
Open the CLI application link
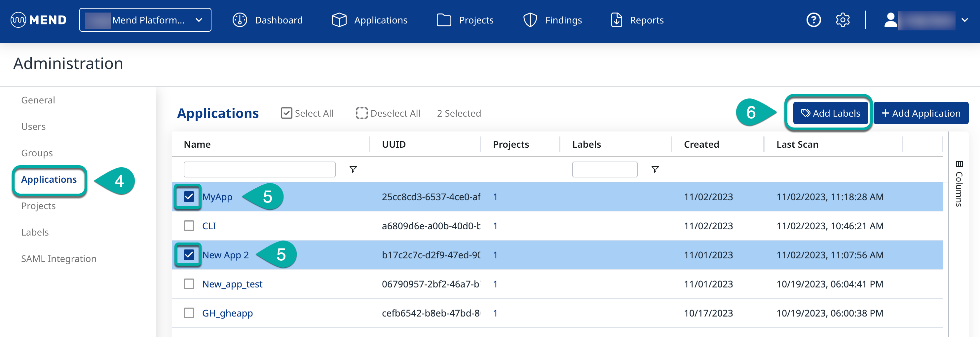click(x=209, y=226)
